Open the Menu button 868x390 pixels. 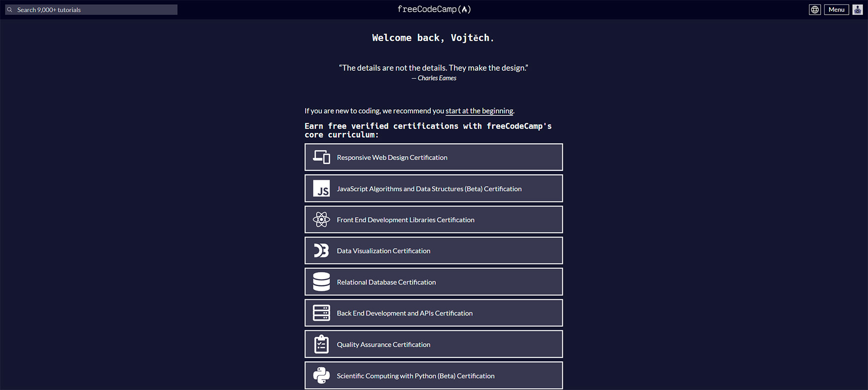836,9
